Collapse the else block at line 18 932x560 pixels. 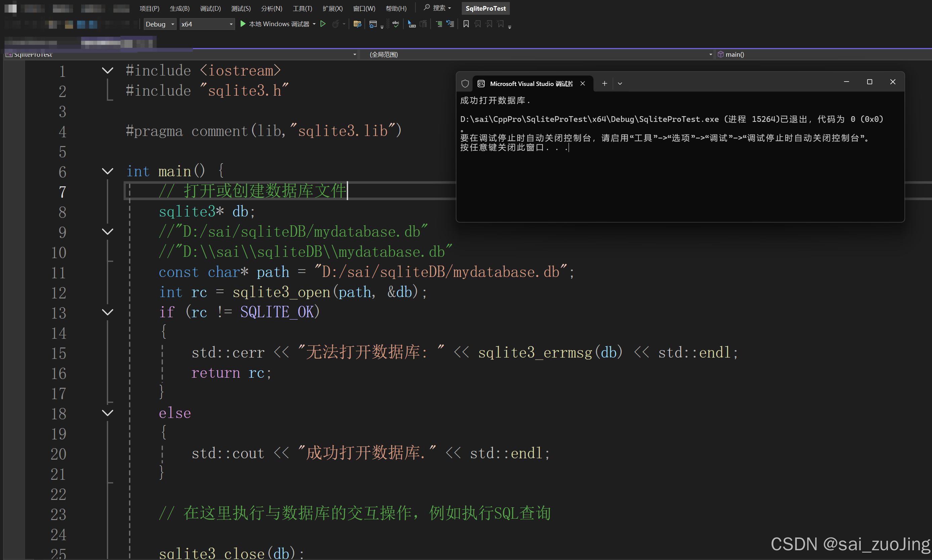(107, 413)
